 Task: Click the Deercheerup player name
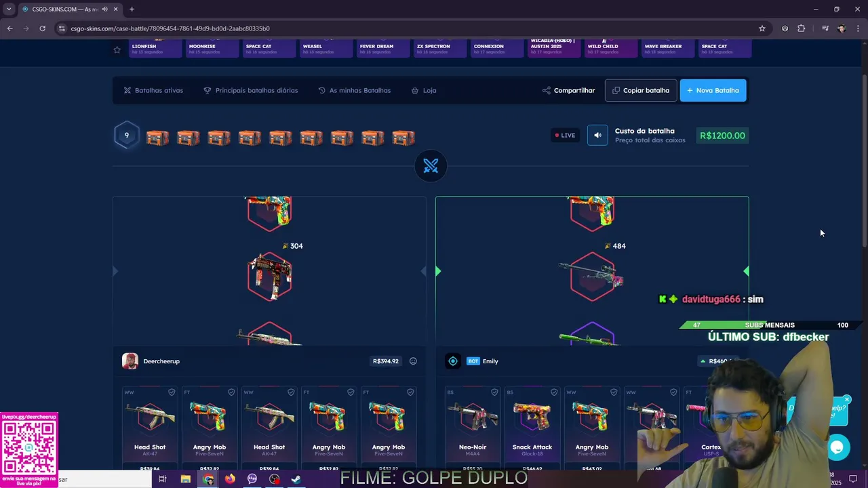click(x=161, y=361)
